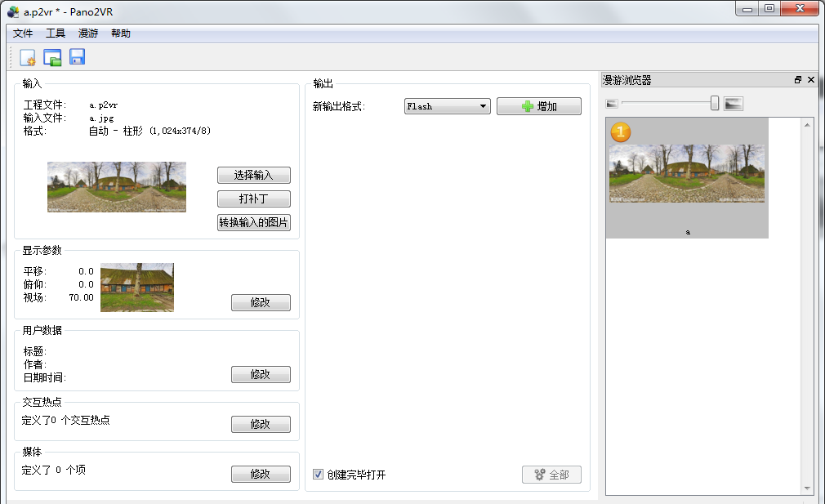Click the 漫游浏览器 panel title

coord(627,80)
